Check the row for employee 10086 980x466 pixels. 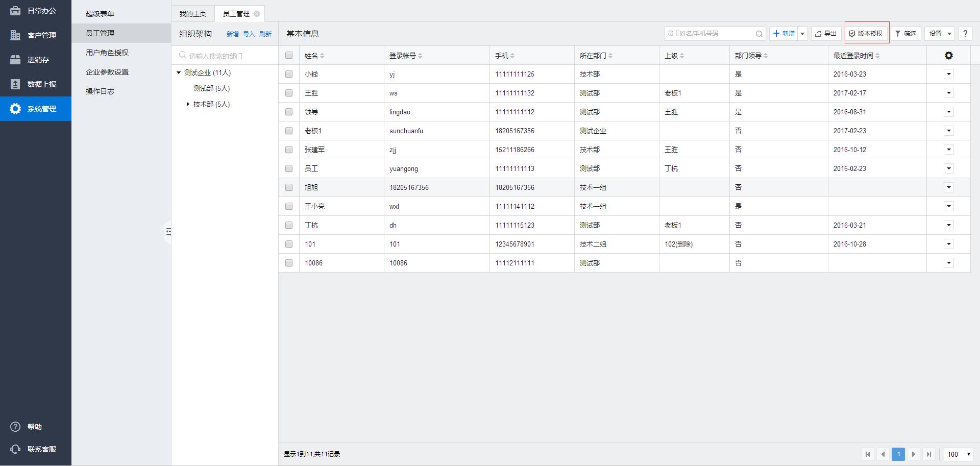[289, 263]
